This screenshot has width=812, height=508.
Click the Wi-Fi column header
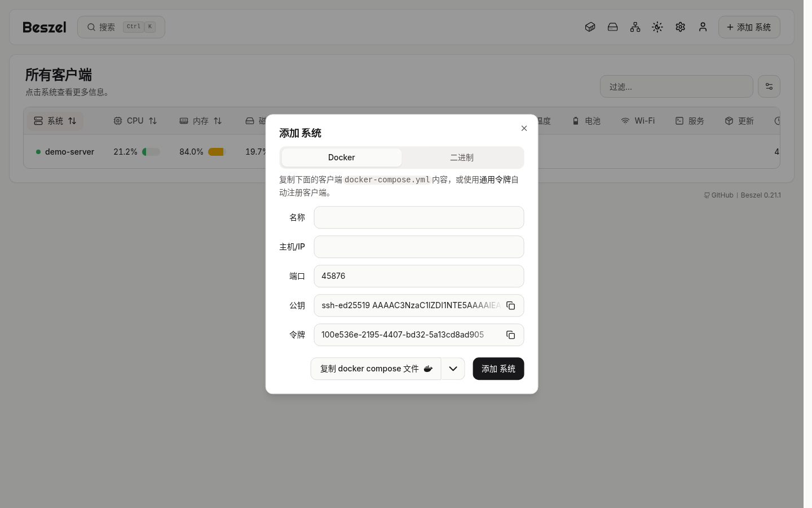tap(638, 121)
